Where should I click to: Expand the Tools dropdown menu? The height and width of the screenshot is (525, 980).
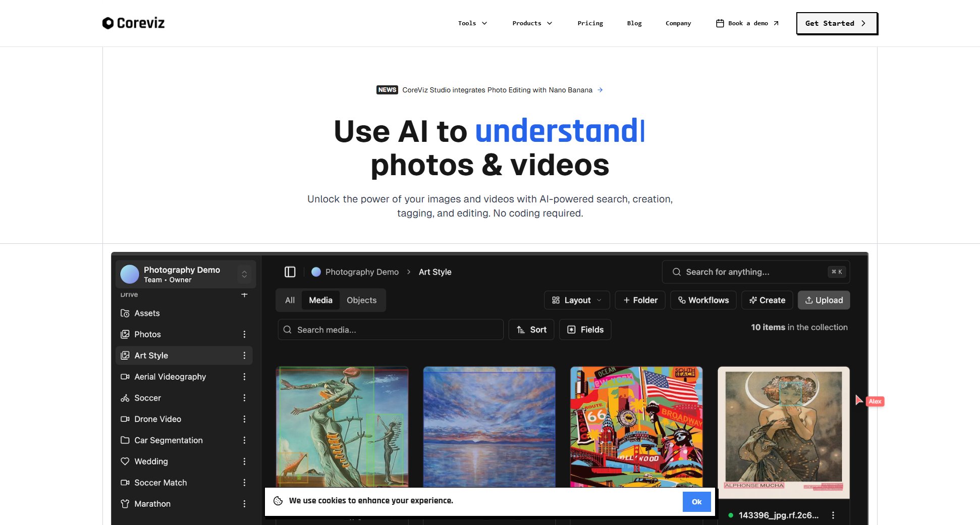pos(472,23)
